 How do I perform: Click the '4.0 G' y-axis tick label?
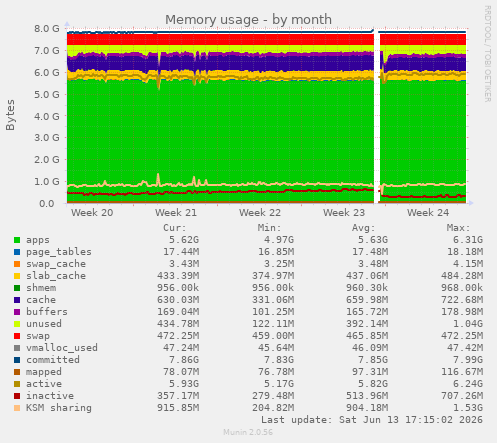point(47,117)
